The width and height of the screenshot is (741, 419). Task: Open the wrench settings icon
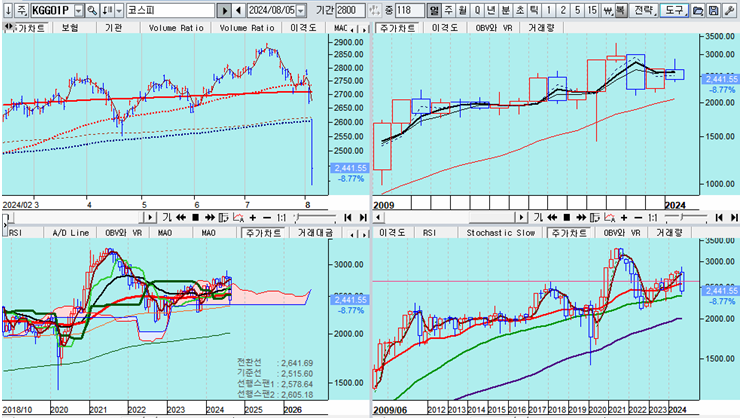click(x=729, y=10)
